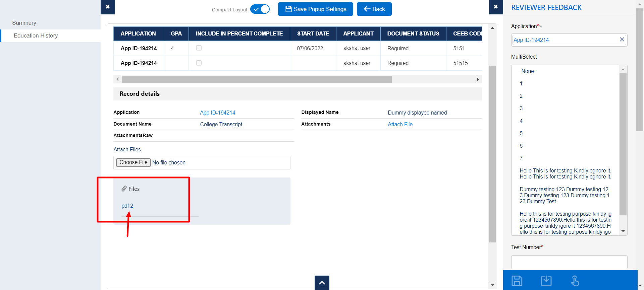Click the Test Number input field
The image size is (644, 290).
tap(569, 262)
